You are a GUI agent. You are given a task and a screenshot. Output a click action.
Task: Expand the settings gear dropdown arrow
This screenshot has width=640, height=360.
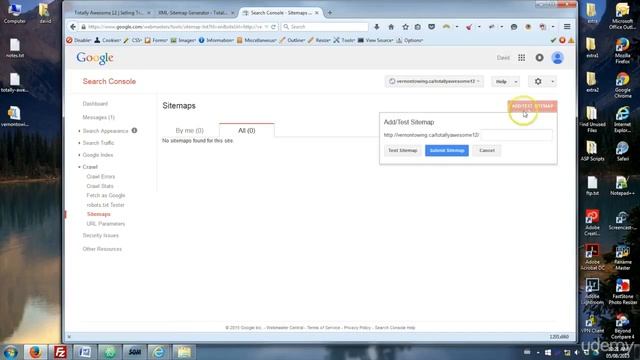[x=552, y=82]
